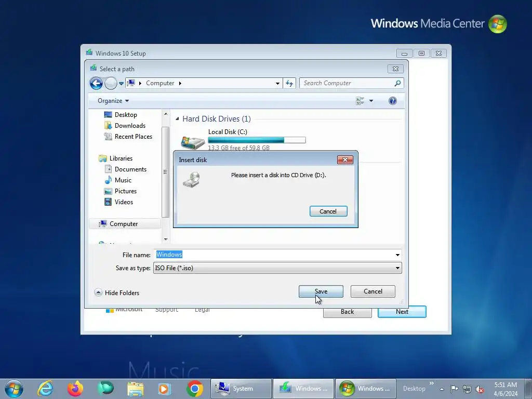The height and width of the screenshot is (399, 532).
Task: Click the muted volume tray icon
Action: 480,389
